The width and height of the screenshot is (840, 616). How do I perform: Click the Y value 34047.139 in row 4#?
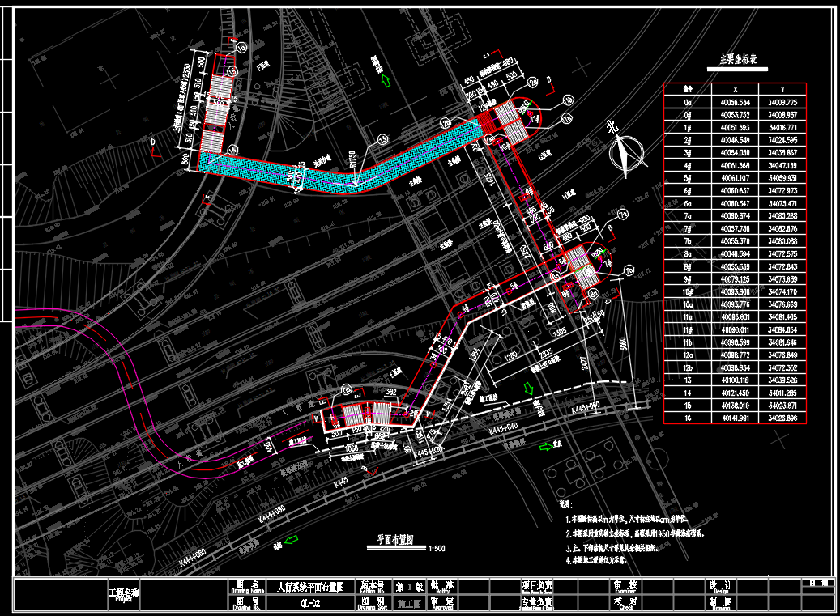pyautogui.click(x=782, y=165)
